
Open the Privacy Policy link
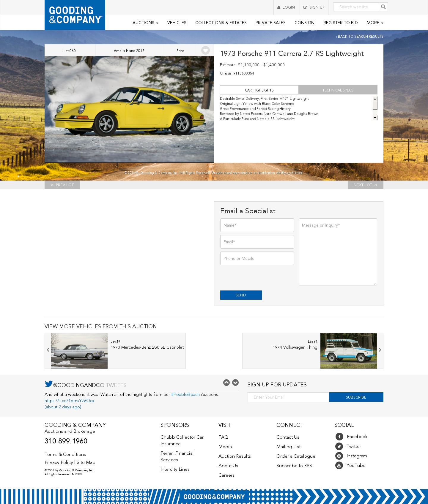pyautogui.click(x=59, y=462)
